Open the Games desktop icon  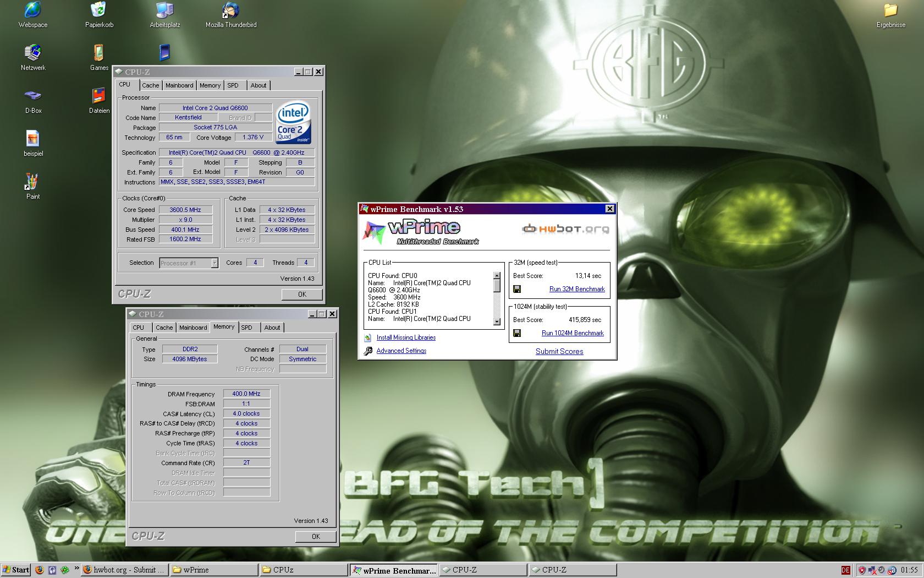point(99,57)
